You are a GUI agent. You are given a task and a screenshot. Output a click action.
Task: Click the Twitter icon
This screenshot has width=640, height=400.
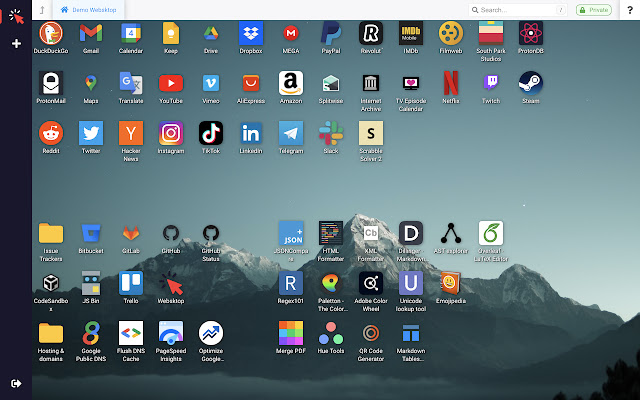pyautogui.click(x=91, y=133)
